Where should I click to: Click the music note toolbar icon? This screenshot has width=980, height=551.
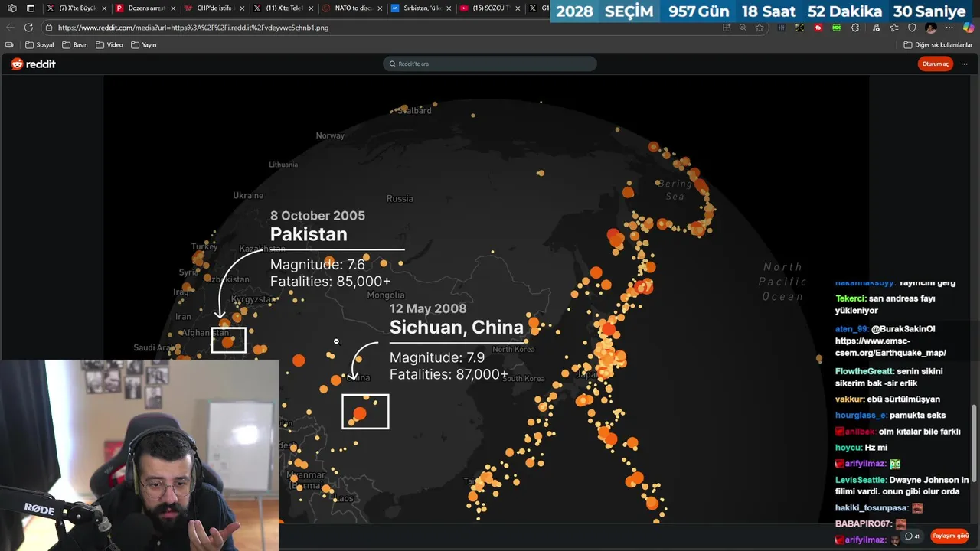(x=875, y=28)
